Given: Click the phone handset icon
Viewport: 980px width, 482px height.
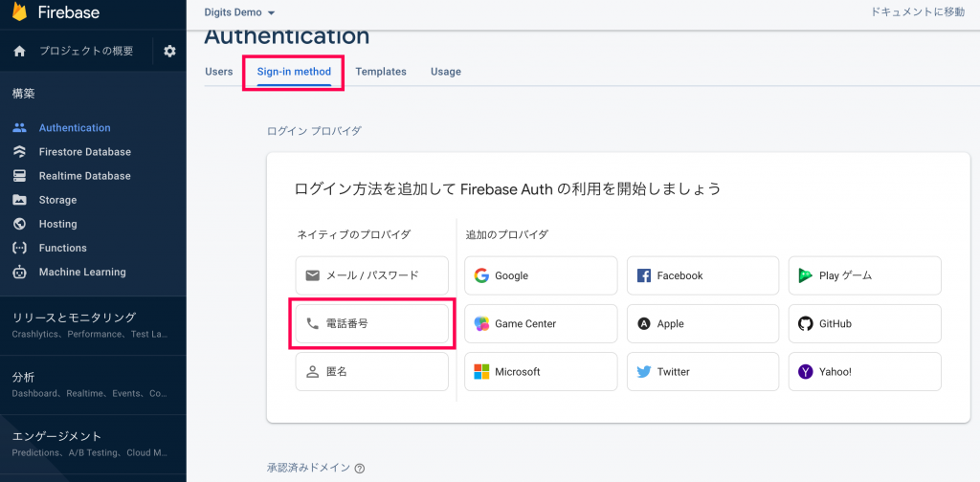Looking at the screenshot, I should (x=313, y=323).
